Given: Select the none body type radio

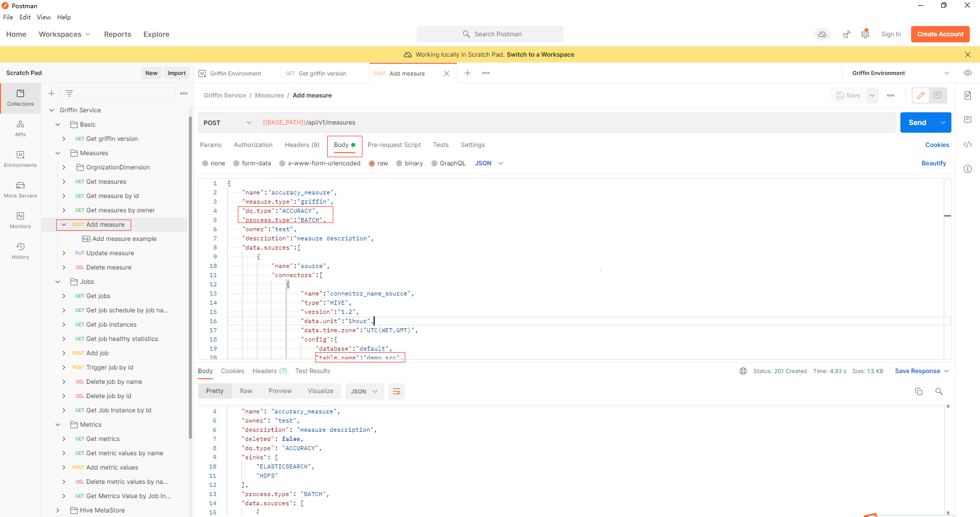Looking at the screenshot, I should [x=205, y=163].
